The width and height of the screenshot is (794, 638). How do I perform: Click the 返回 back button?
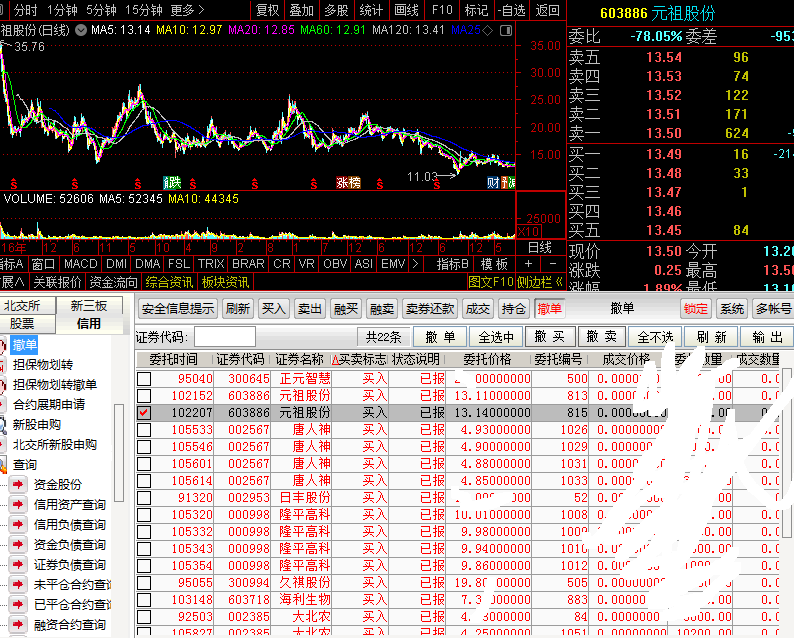point(547,10)
